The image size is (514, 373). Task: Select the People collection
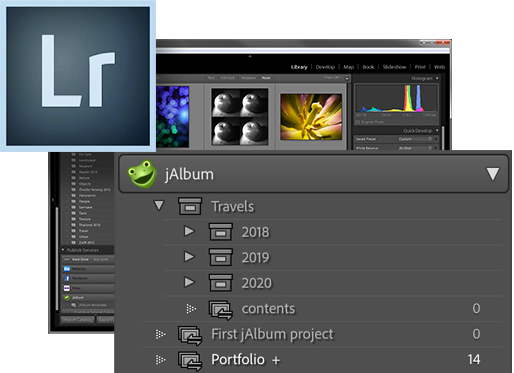[x=84, y=201]
